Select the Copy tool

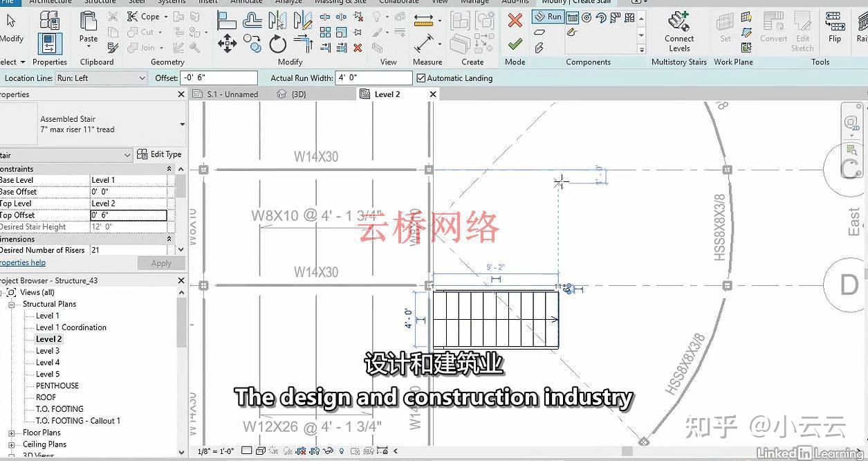point(252,44)
